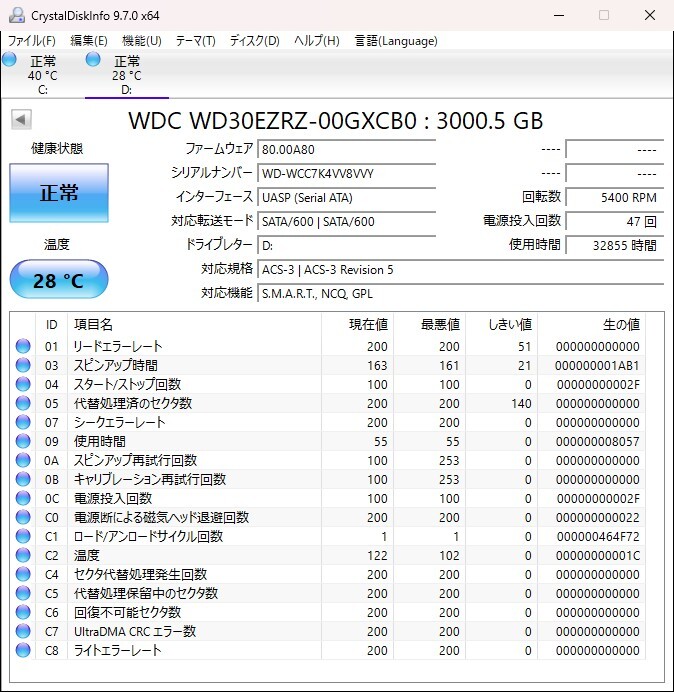Click status orb for リードエラーレート row
This screenshot has width=674, height=692.
point(23,346)
